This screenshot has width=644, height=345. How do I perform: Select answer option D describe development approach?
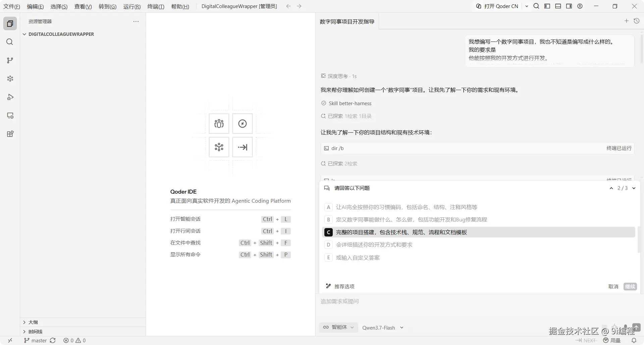point(479,245)
